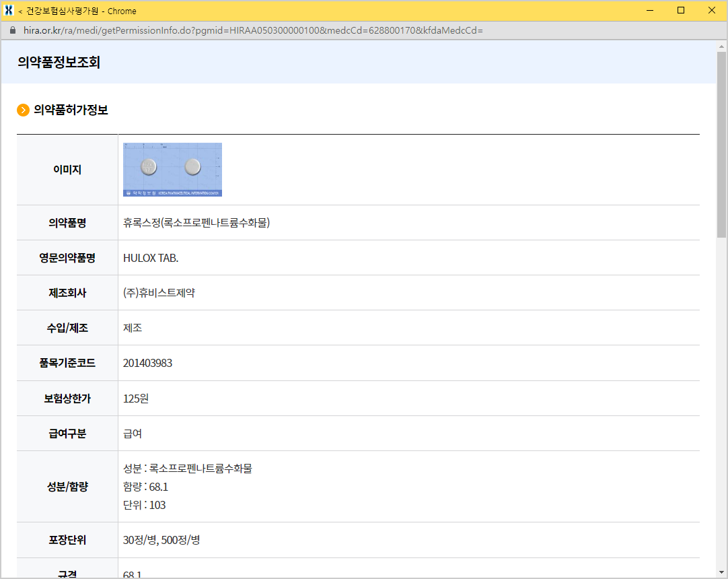728x579 pixels.
Task: Select the content line 함량 : 68.1
Action: tap(146, 487)
